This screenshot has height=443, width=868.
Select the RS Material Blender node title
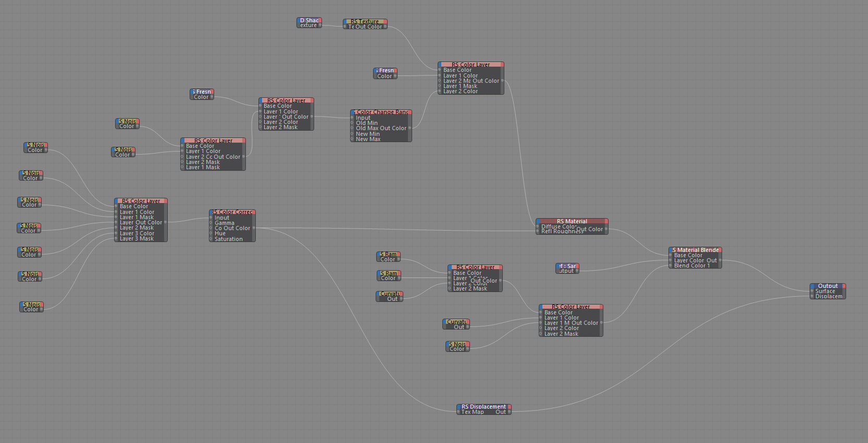pyautogui.click(x=695, y=250)
